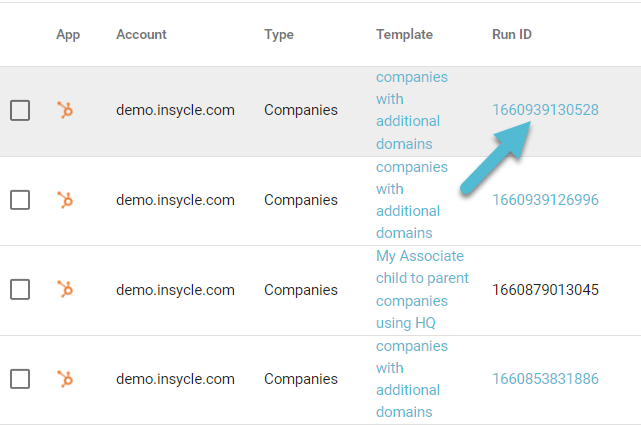This screenshot has width=641, height=425.
Task: Sort by the Type column header
Action: click(x=279, y=35)
